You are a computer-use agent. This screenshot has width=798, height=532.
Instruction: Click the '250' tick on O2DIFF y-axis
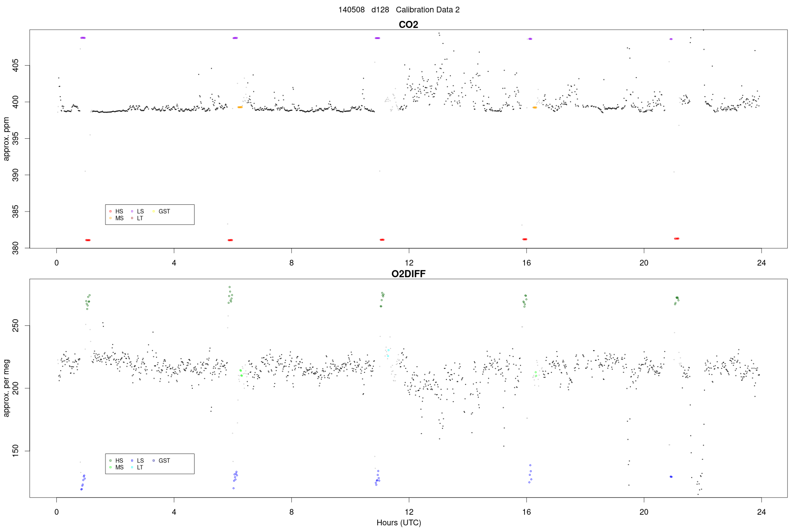pyautogui.click(x=16, y=326)
